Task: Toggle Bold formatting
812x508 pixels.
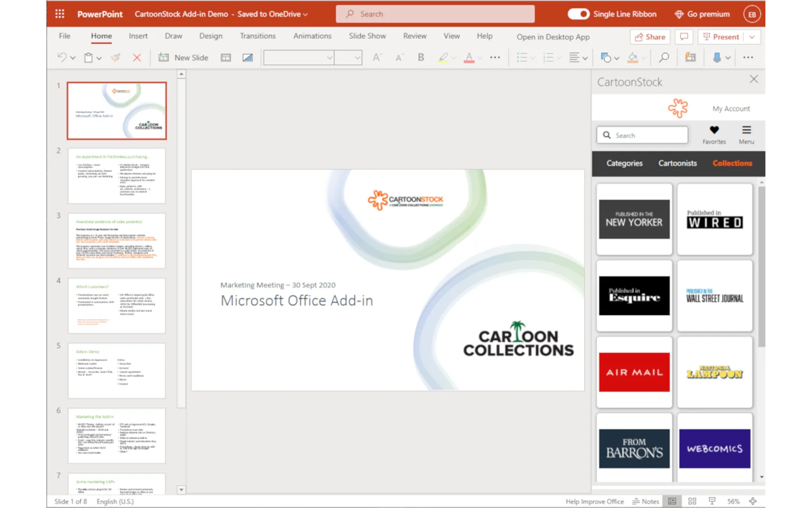Action: click(x=421, y=57)
